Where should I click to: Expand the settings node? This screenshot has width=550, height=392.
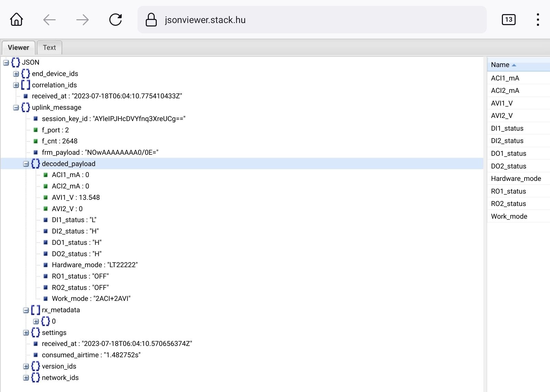coord(26,333)
